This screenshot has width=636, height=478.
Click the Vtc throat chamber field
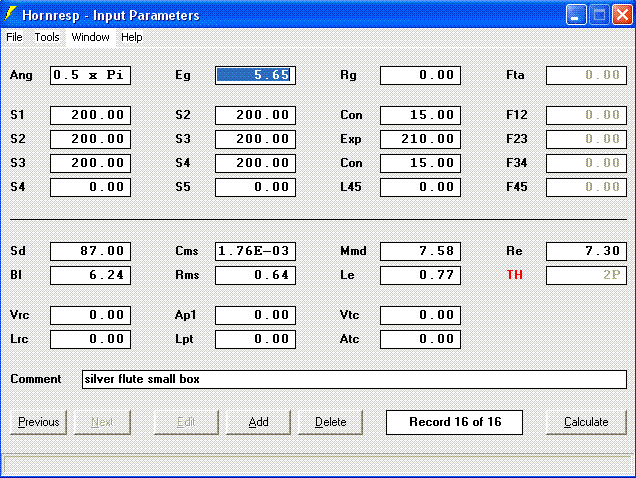tap(421, 315)
